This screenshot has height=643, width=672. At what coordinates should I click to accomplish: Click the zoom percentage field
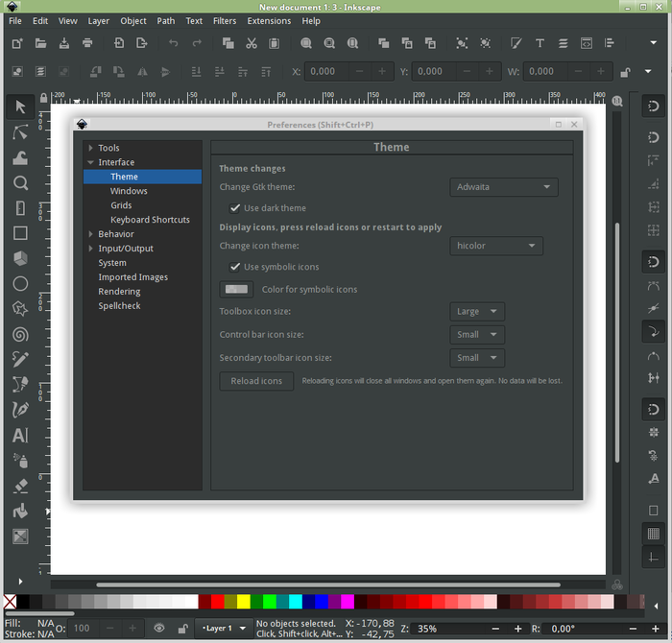[448, 629]
